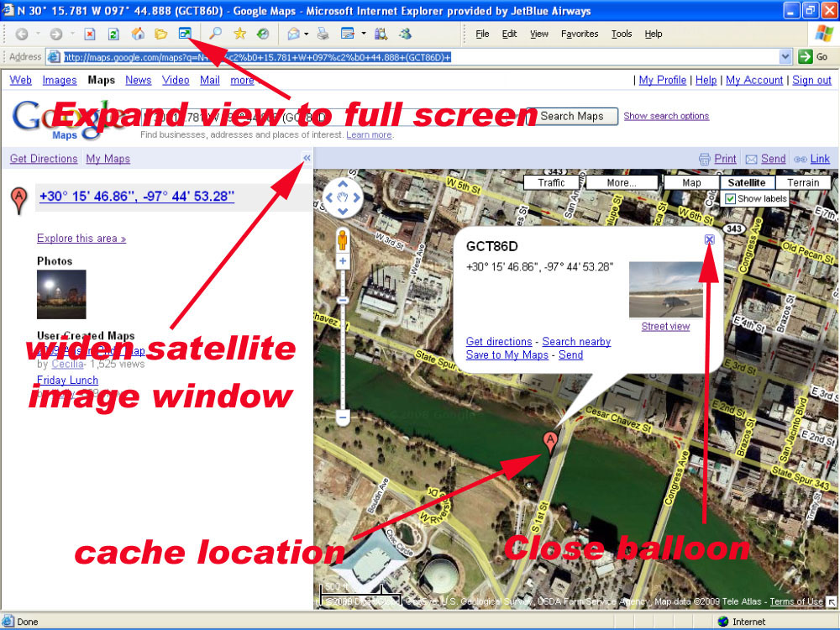
Task: Open the Mail toolbar dropdown arrow
Action: [x=307, y=34]
